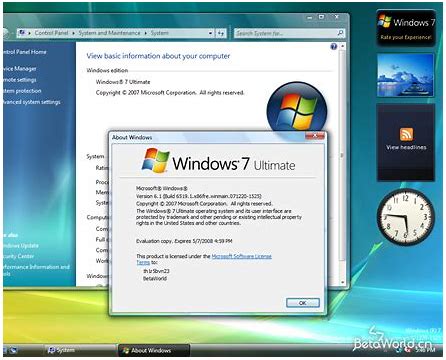The height and width of the screenshot is (360, 446).
Task: Open Security Center link in left pane
Action: pos(19,256)
